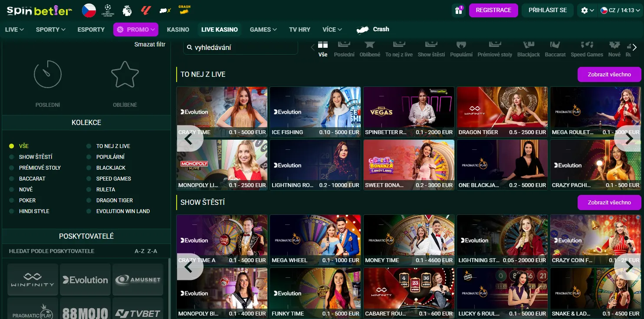This screenshot has height=319, width=644.
Task: Open the LIVE KASINO tab
Action: tap(220, 30)
